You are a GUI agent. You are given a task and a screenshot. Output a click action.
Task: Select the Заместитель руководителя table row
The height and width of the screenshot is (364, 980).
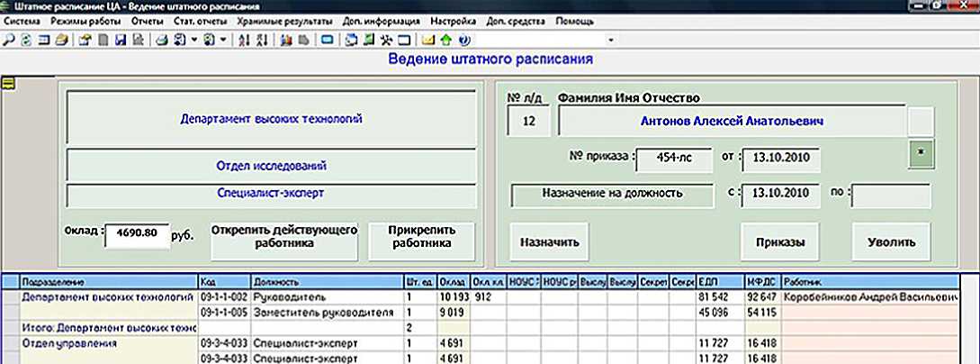click(x=323, y=312)
